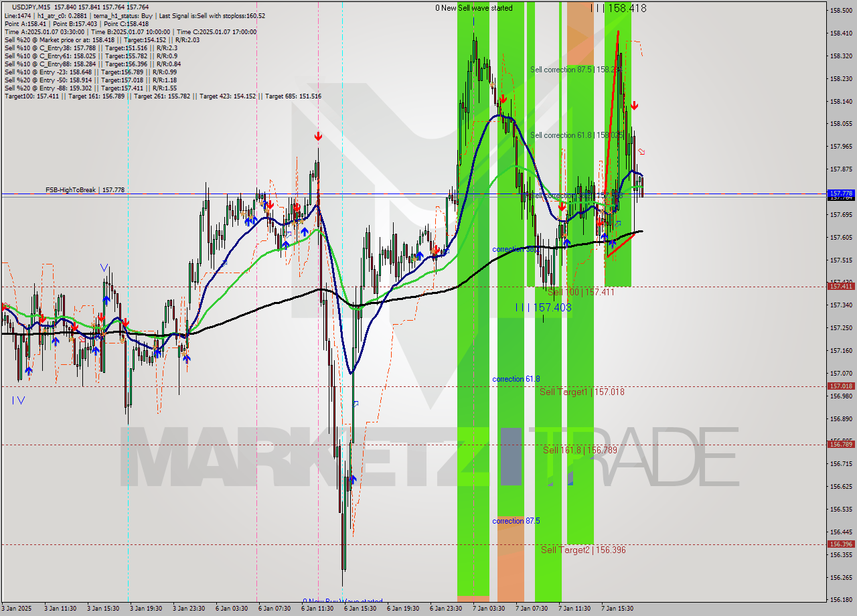
Task: Click the blue buy arrow near 156.625 level
Action: tap(353, 479)
